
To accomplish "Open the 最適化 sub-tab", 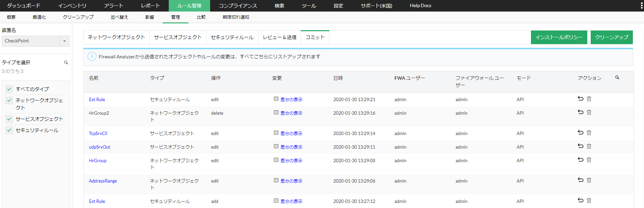I will pos(39,17).
